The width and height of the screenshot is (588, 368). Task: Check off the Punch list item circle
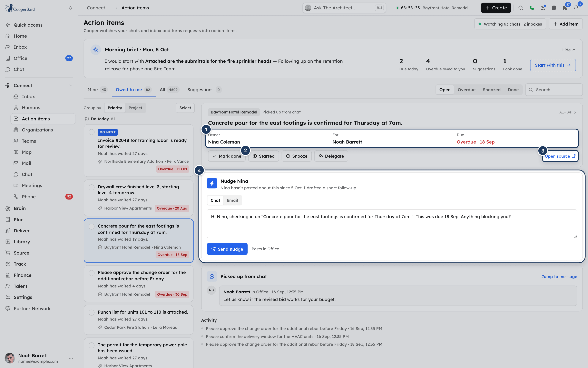tap(92, 313)
